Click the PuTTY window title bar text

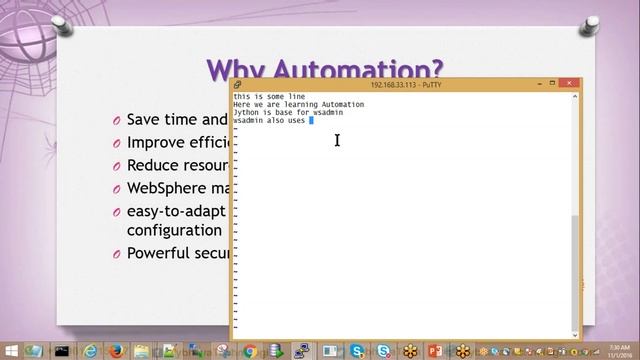[406, 85]
